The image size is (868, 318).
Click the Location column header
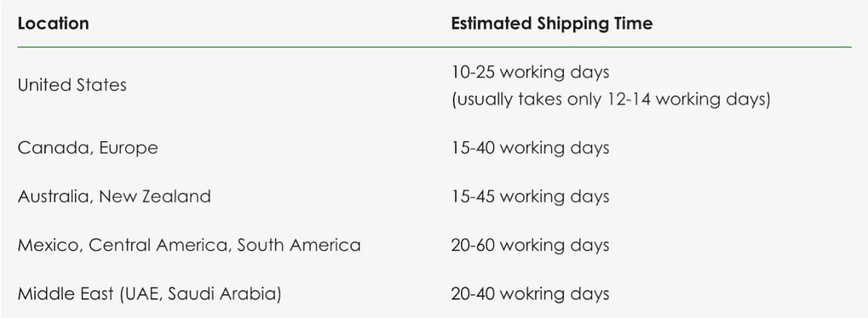pos(53,24)
